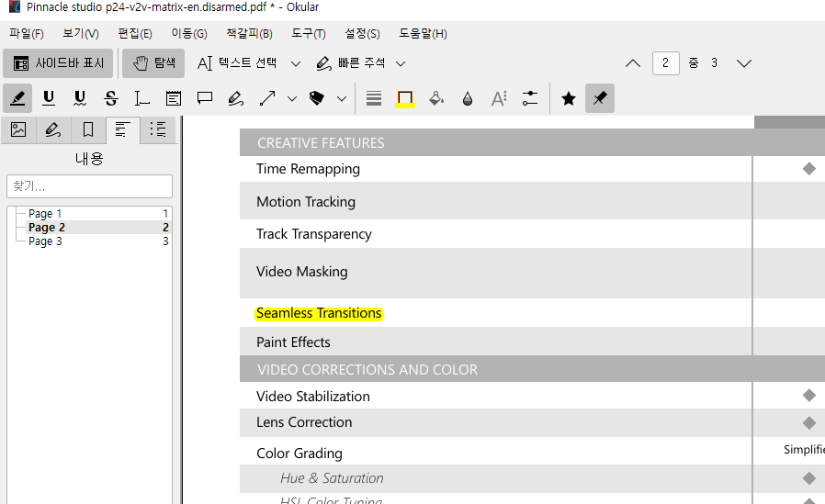Click the Paint Effects row text
The height and width of the screenshot is (504, 825).
click(x=293, y=342)
